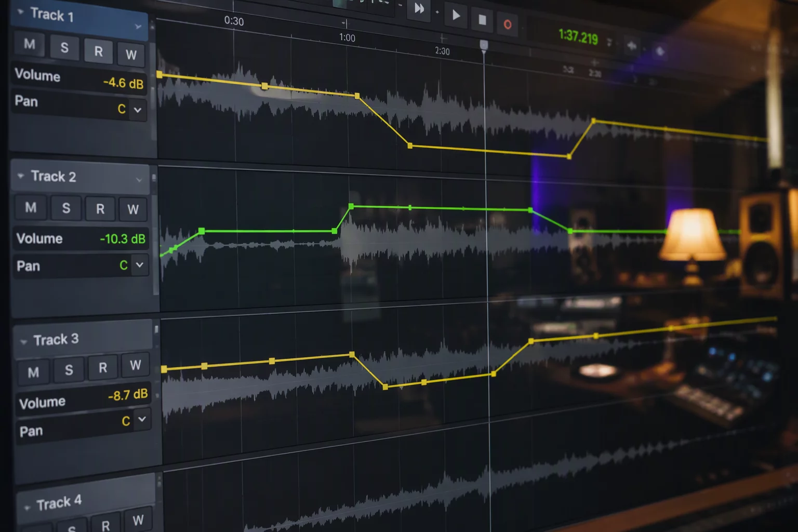Click the Track 4 name label
798x532 pixels.
pos(59,502)
